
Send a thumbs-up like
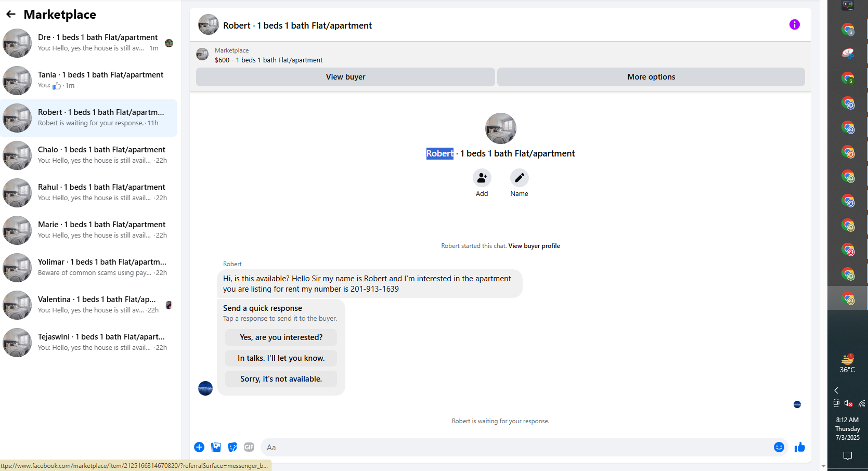coord(799,447)
